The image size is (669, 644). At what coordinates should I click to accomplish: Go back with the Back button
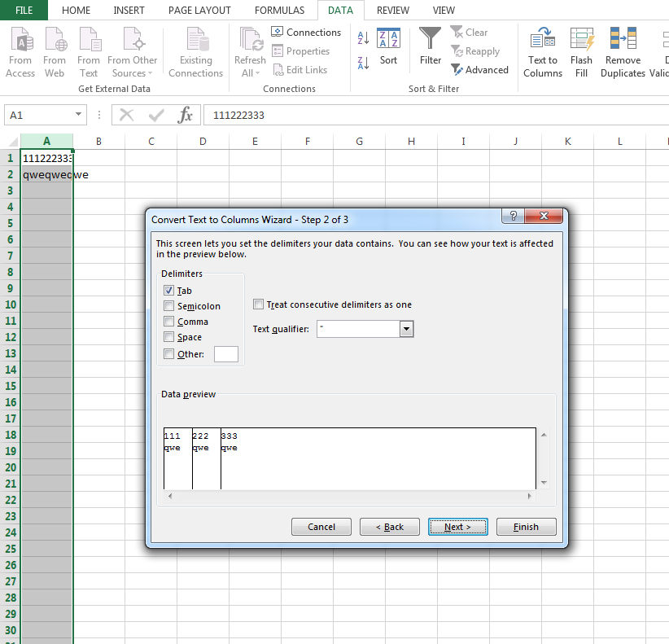pos(389,527)
